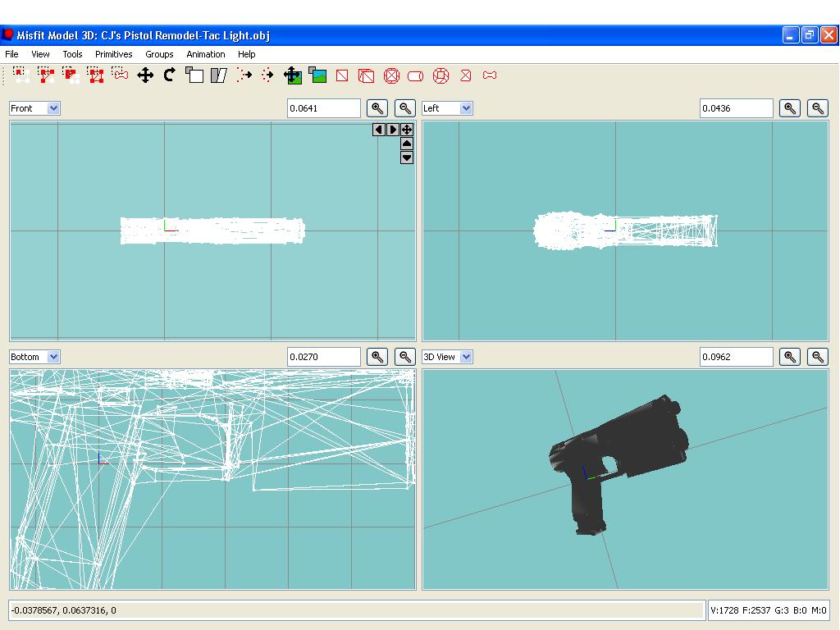The height and width of the screenshot is (630, 840).
Task: Open the Help menu
Action: [246, 54]
